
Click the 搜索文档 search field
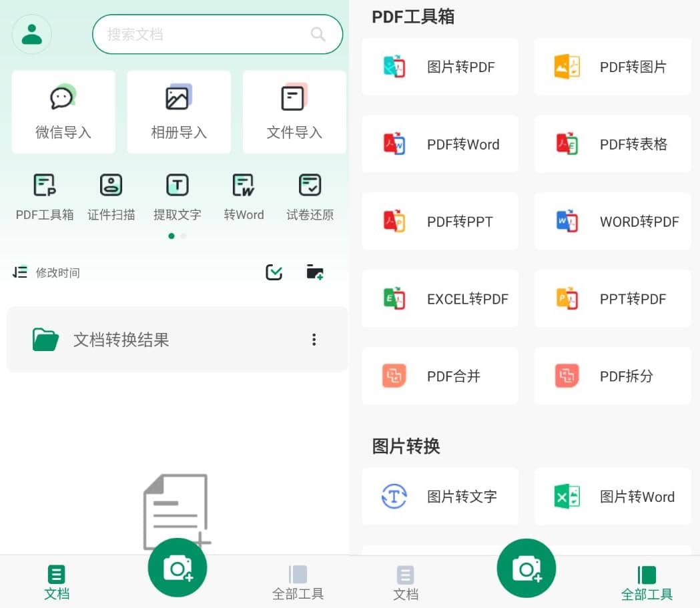[218, 34]
